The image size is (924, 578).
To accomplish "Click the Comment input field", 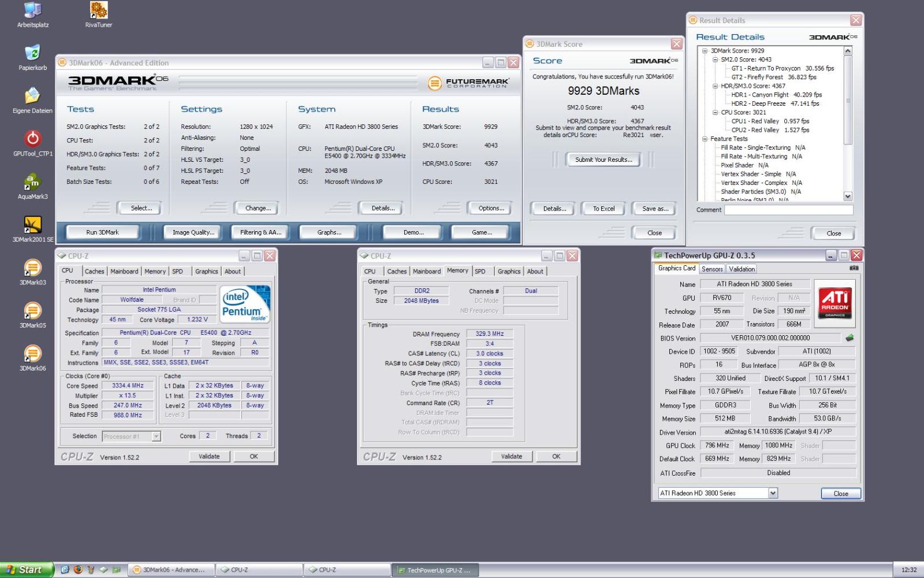I will (x=788, y=210).
